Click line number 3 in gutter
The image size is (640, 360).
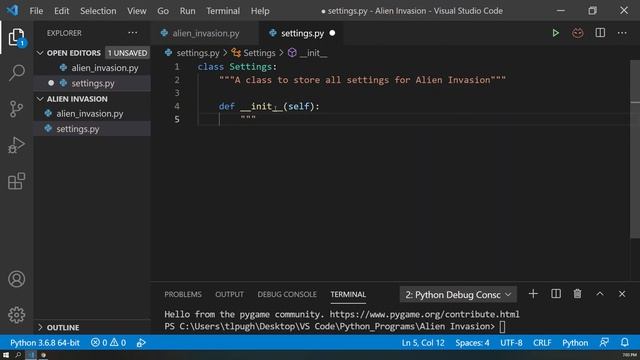point(177,93)
